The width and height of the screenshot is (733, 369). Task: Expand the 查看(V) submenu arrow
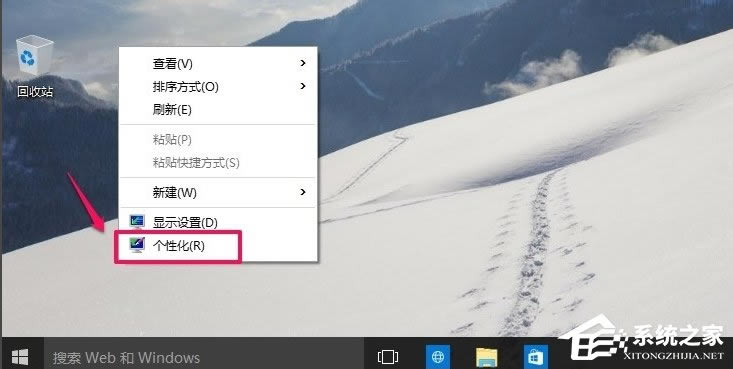pyautogui.click(x=303, y=63)
